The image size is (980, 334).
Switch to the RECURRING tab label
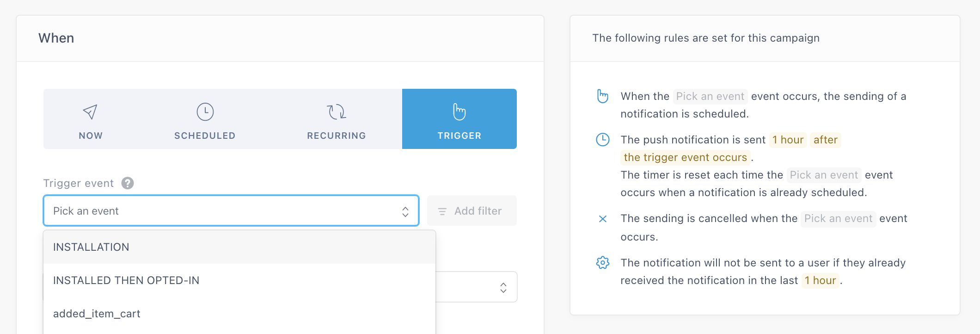pyautogui.click(x=337, y=136)
